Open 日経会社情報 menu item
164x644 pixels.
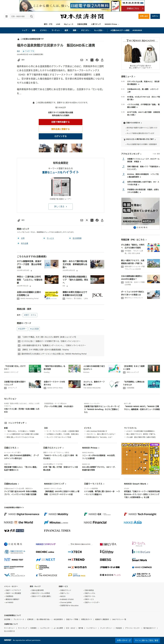[x=82, y=24]
